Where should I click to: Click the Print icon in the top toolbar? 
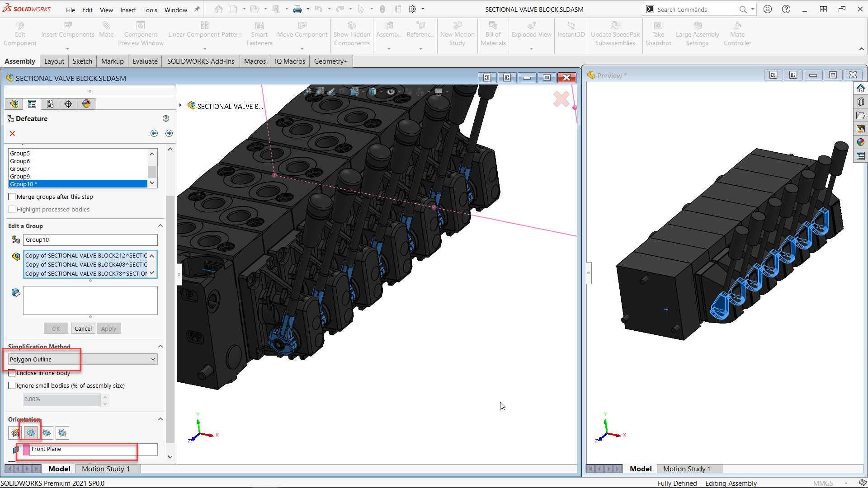coord(297,9)
